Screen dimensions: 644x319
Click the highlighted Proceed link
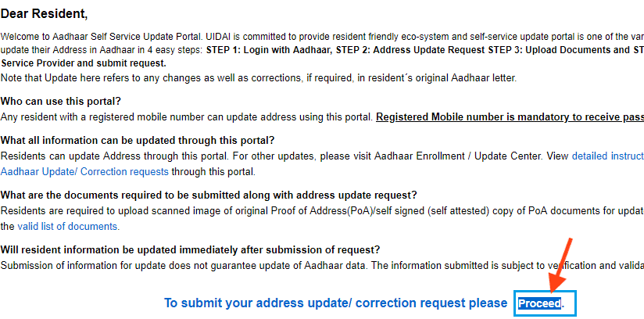tap(539, 303)
